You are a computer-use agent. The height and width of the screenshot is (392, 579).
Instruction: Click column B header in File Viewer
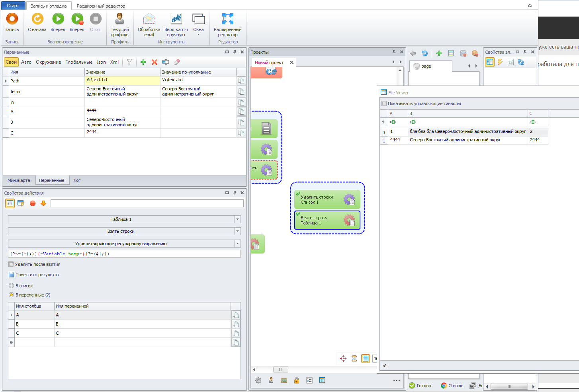point(468,113)
